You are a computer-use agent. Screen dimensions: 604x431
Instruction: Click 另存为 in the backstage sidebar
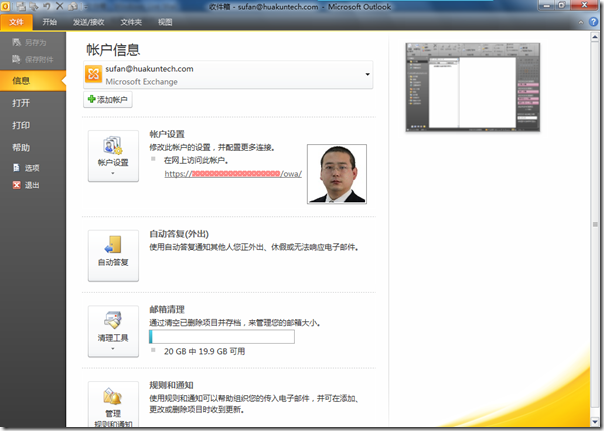(x=29, y=42)
